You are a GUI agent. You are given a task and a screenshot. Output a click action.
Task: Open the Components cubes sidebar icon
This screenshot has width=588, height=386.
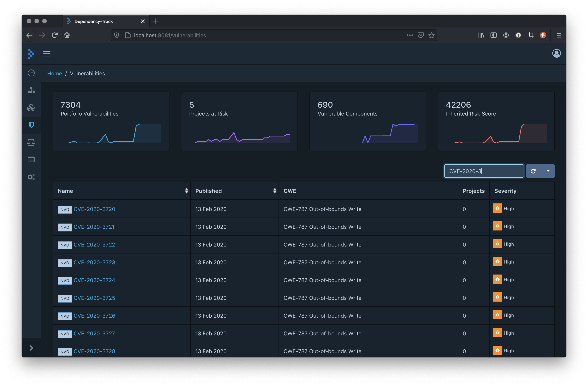[x=31, y=108]
